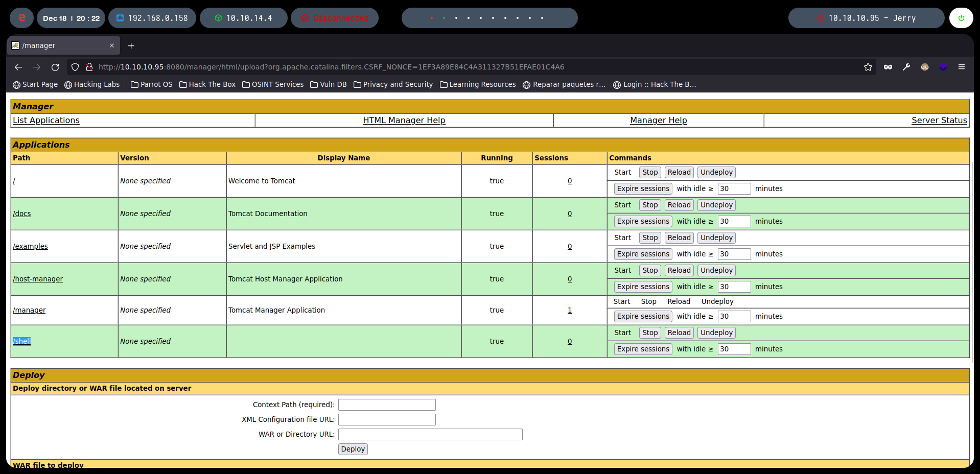Click the sessions count 1 for /manager
Screen dimensions: 980x474
click(570, 310)
